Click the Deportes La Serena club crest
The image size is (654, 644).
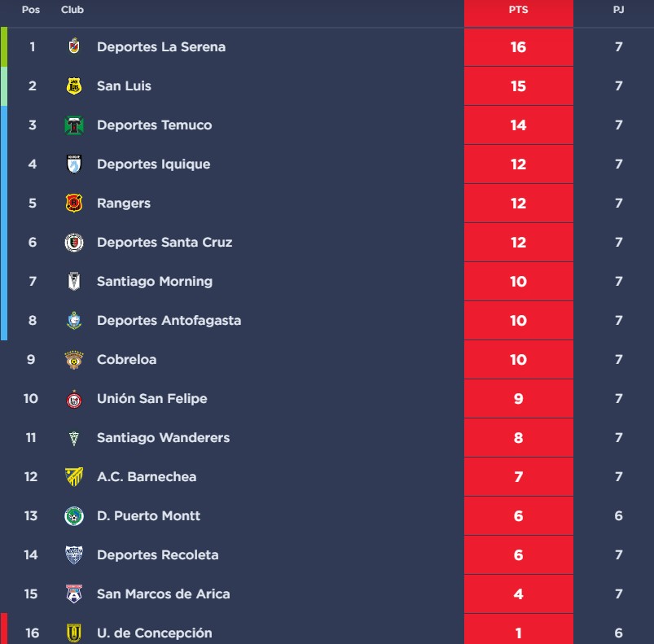click(x=74, y=46)
